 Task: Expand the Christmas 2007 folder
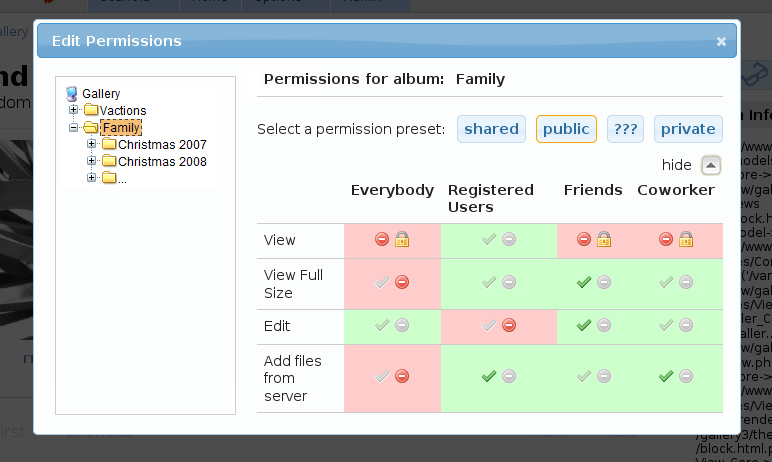click(92, 145)
